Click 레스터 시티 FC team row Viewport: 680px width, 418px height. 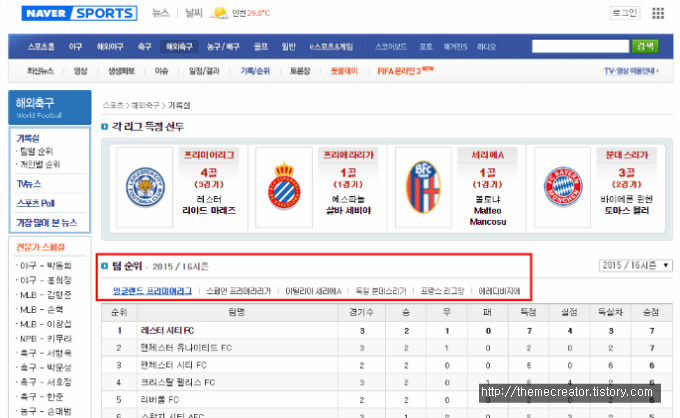(387, 330)
